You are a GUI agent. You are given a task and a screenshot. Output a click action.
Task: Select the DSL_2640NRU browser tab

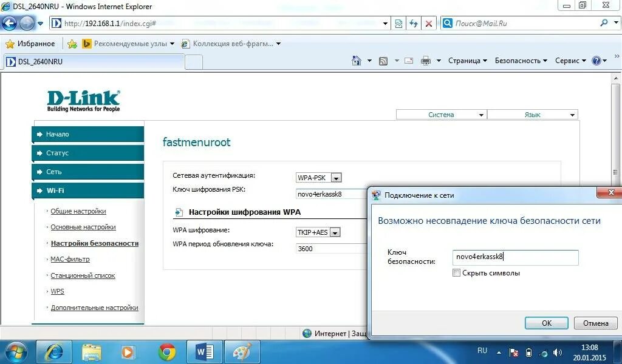(94, 62)
